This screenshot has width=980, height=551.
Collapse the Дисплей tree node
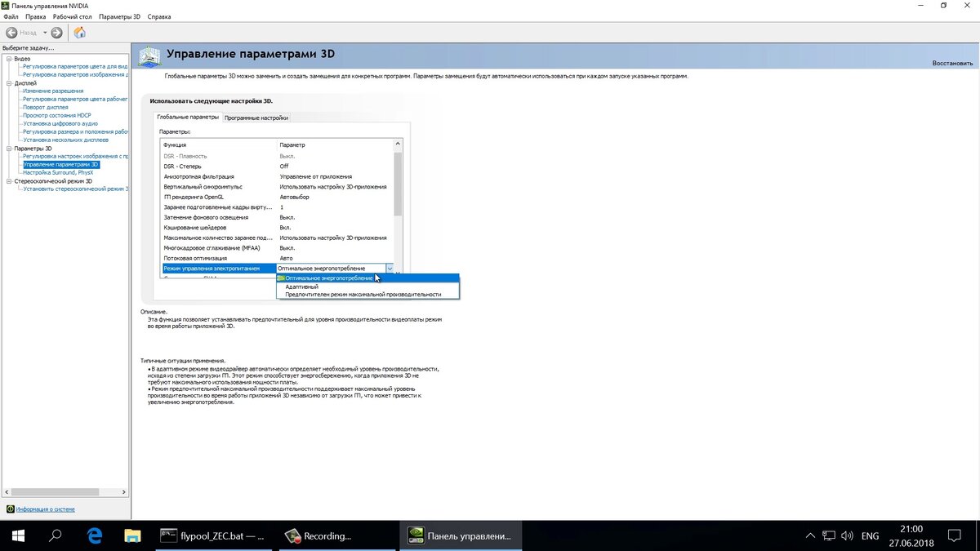click(x=9, y=83)
